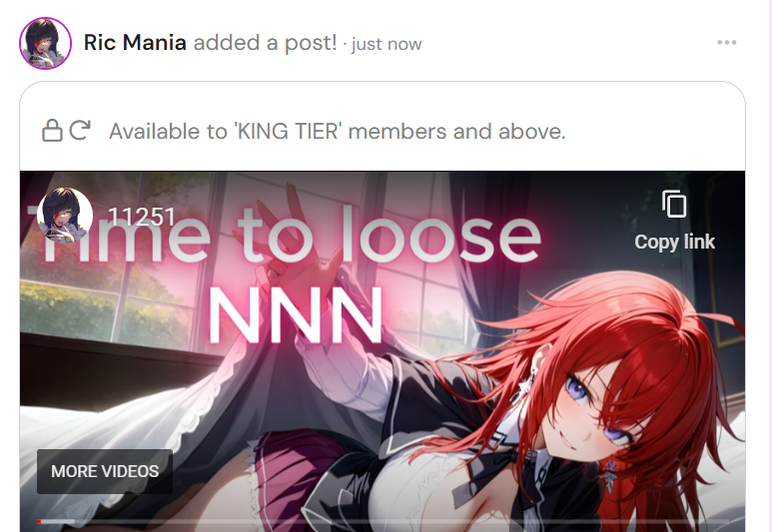Click the channel avatar inside the video player
The image size is (772, 532).
65,215
